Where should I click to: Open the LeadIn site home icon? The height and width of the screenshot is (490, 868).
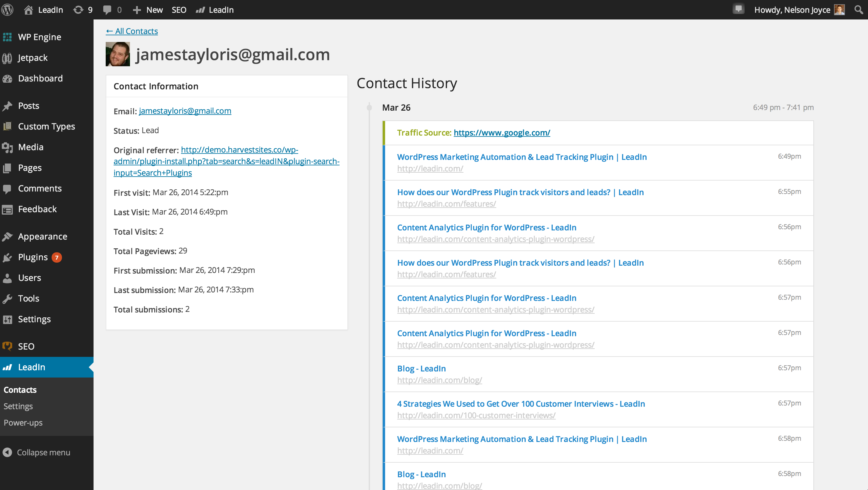(28, 10)
